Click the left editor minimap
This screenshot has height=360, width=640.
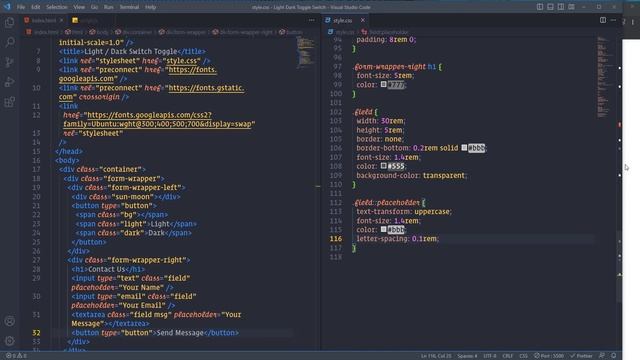click(306, 53)
